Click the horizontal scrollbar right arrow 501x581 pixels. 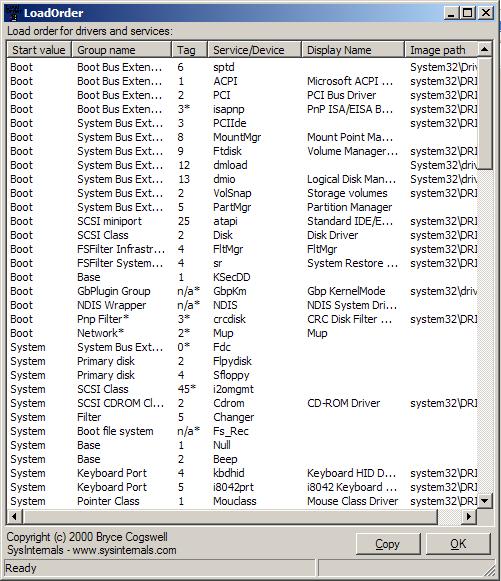[x=469, y=516]
